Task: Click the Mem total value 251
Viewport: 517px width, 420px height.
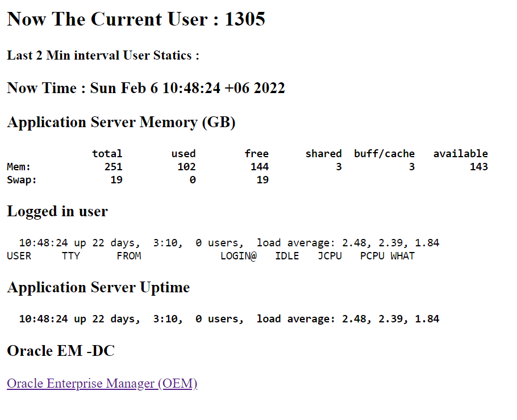Action: pyautogui.click(x=114, y=167)
